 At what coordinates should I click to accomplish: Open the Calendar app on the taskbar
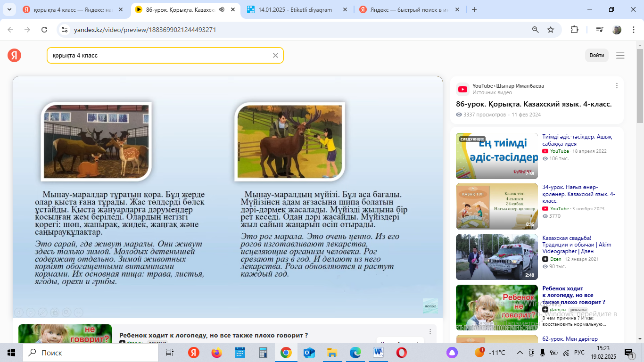[240, 353]
